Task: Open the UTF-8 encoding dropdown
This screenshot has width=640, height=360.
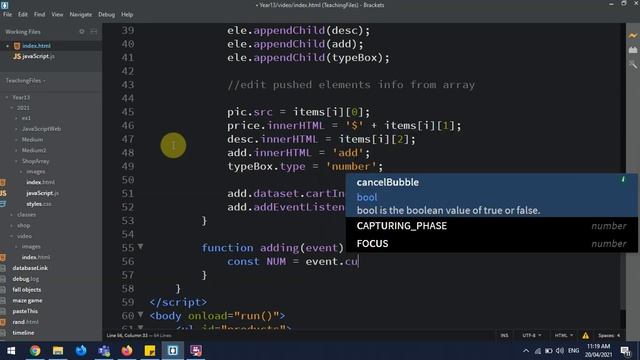Action: 532,336
